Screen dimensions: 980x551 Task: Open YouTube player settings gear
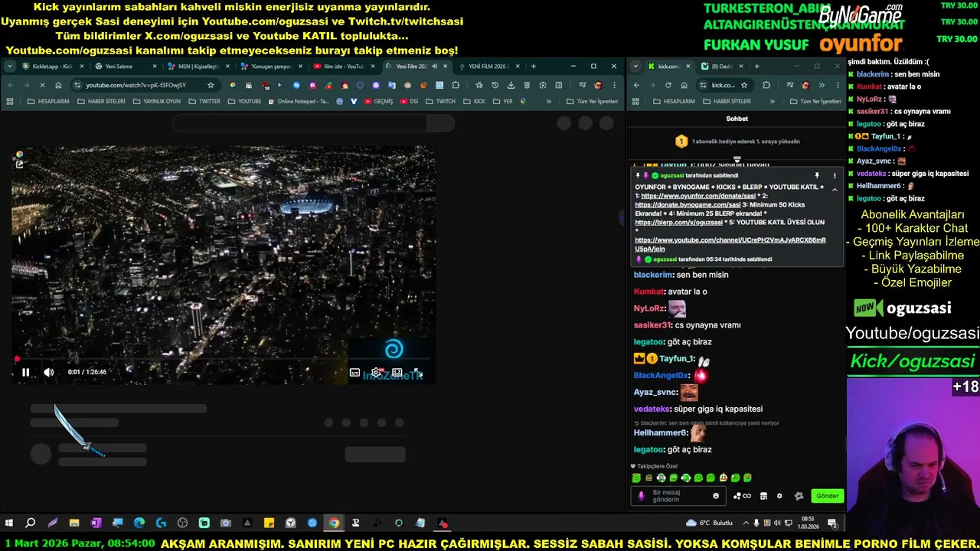click(x=376, y=373)
